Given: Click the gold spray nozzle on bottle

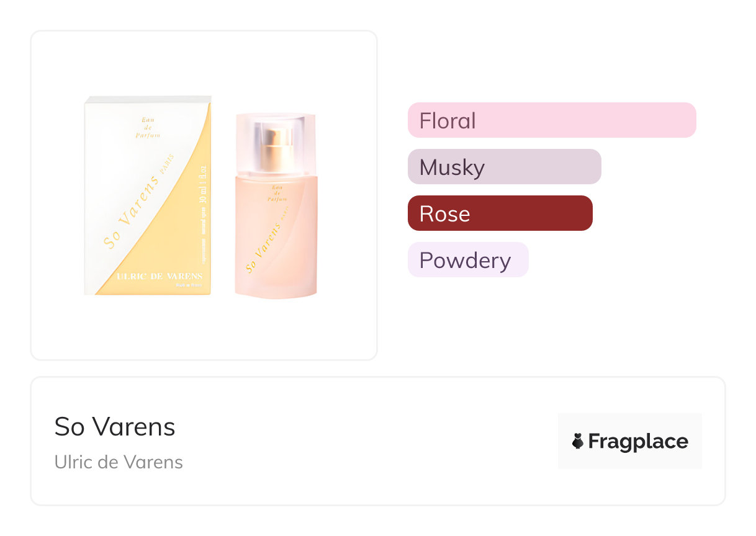Looking at the screenshot, I should [x=276, y=149].
